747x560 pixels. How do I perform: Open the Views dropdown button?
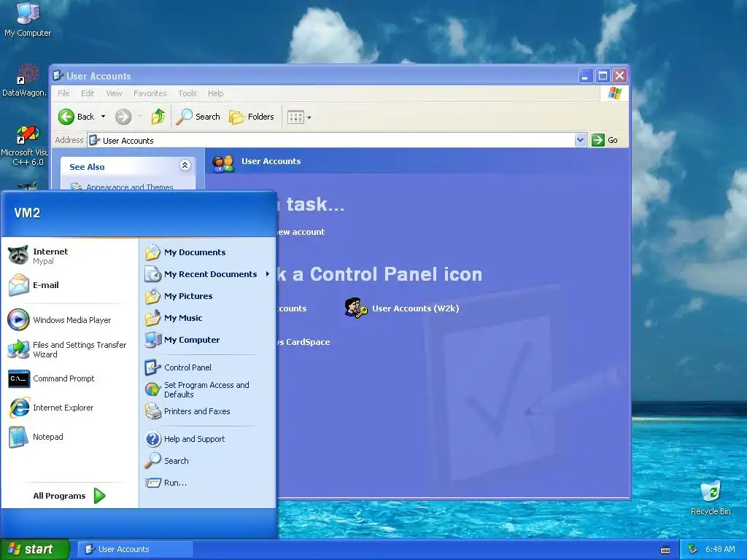(x=298, y=117)
